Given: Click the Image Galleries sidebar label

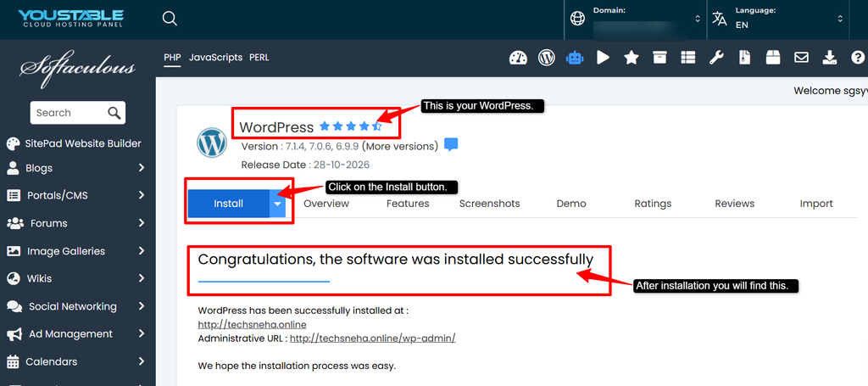Looking at the screenshot, I should (x=66, y=251).
